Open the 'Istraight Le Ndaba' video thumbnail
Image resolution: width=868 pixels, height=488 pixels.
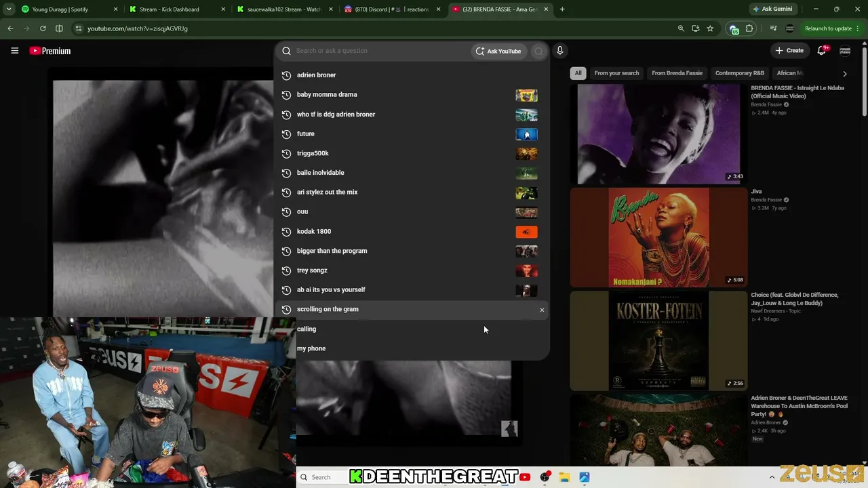[658, 134]
